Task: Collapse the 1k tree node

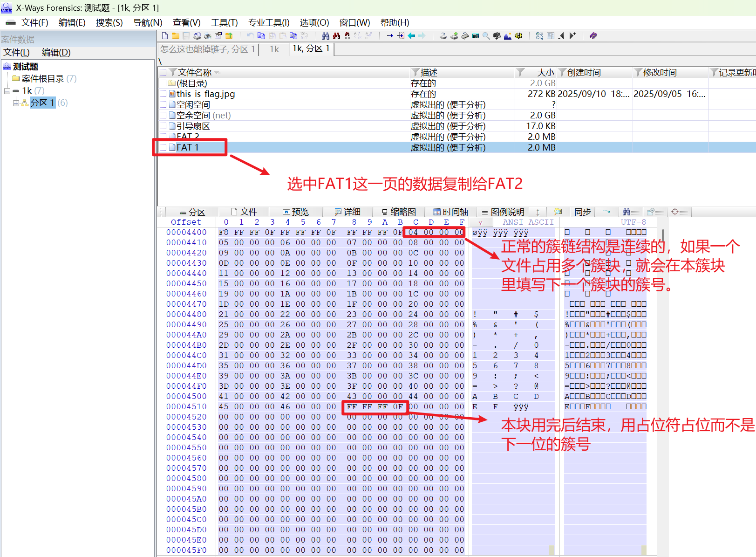Action: tap(7, 91)
